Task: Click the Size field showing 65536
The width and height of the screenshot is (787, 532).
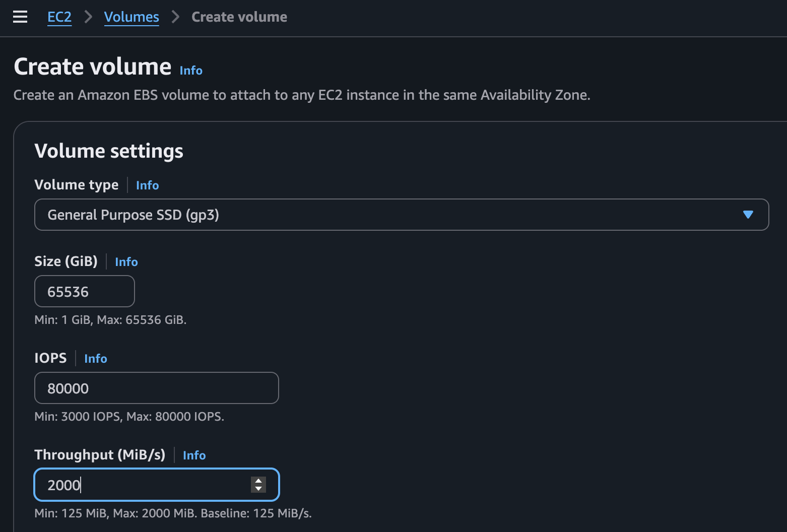Action: tap(84, 292)
